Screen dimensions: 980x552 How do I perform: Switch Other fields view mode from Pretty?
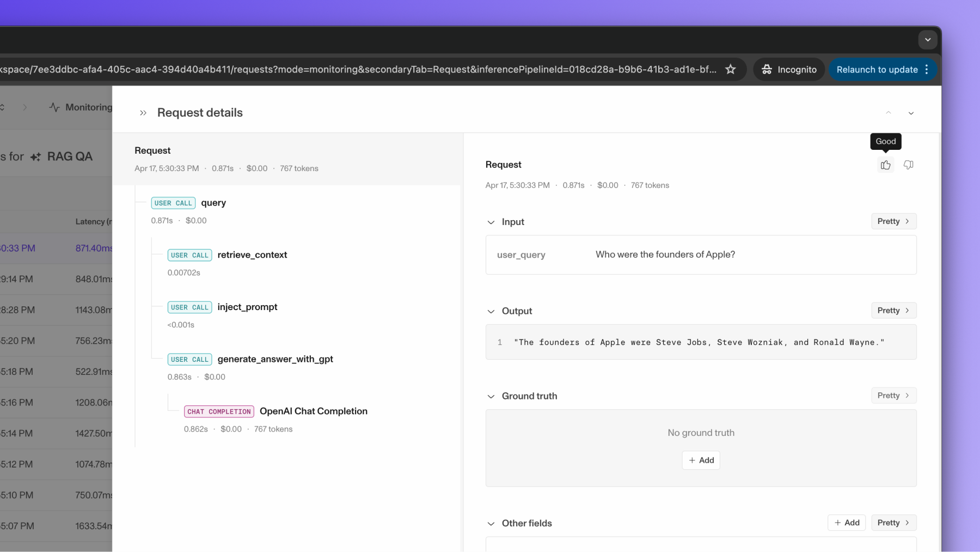[893, 523]
